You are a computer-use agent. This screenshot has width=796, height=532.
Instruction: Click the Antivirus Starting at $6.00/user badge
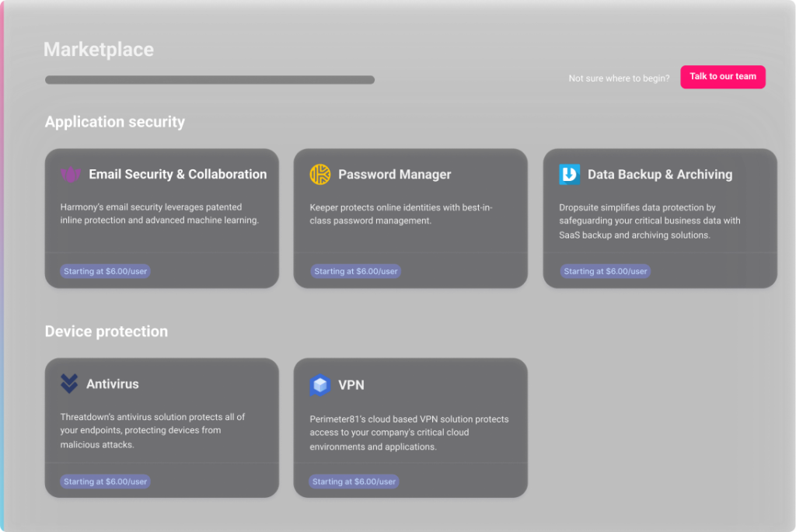(x=106, y=482)
